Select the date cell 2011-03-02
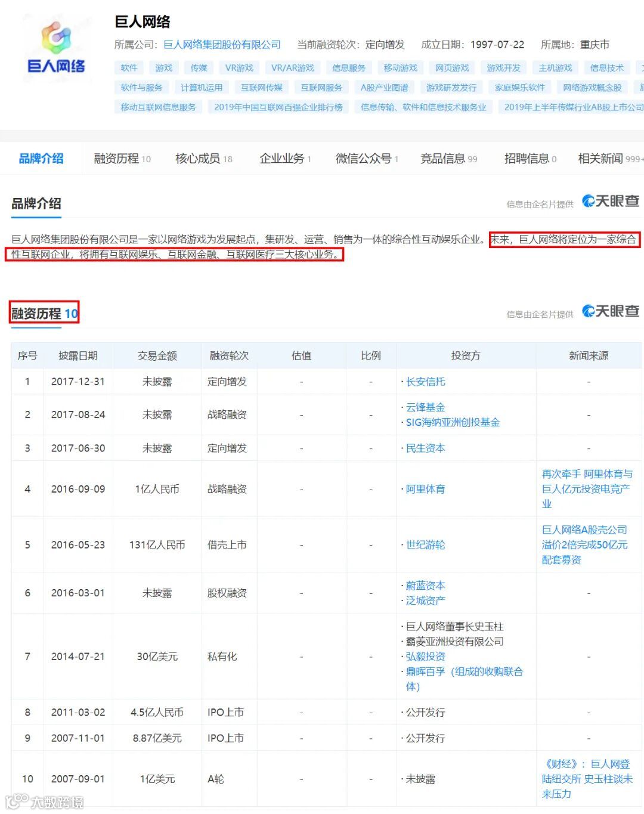Image resolution: width=644 pixels, height=814 pixels. (x=78, y=713)
